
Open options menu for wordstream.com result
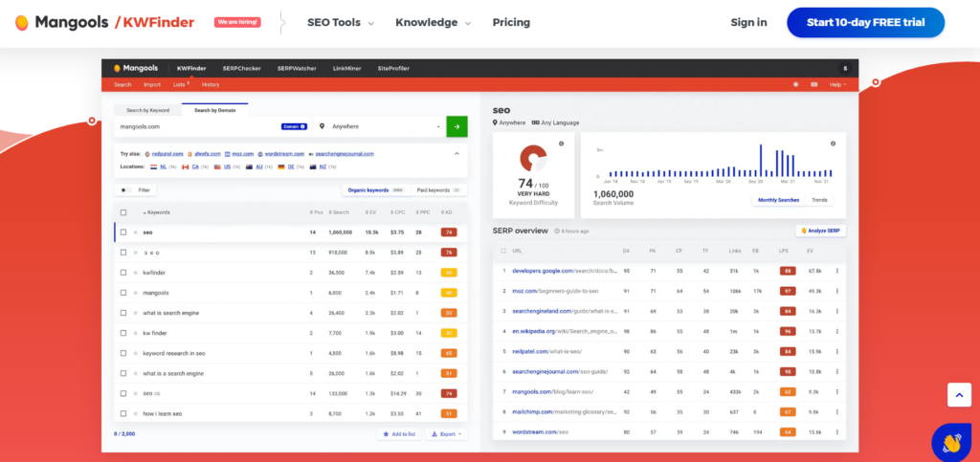(836, 432)
